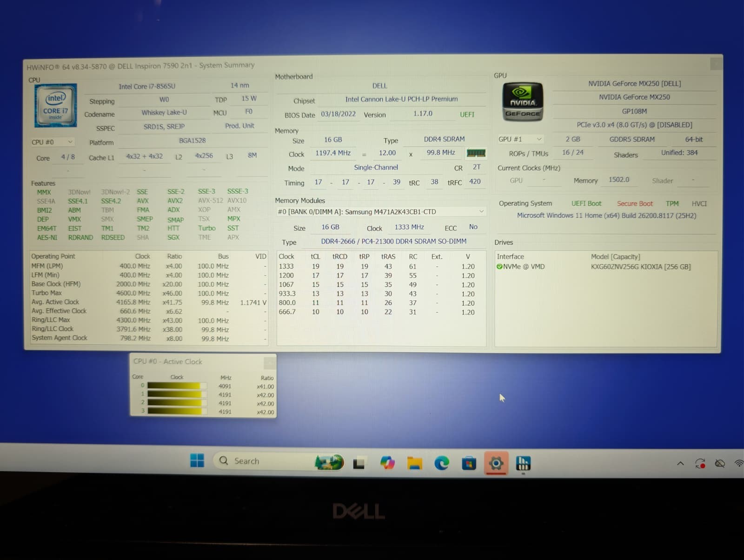Click the 'DDR4 SDRAM' memory type
The image size is (744, 560).
[x=444, y=139]
